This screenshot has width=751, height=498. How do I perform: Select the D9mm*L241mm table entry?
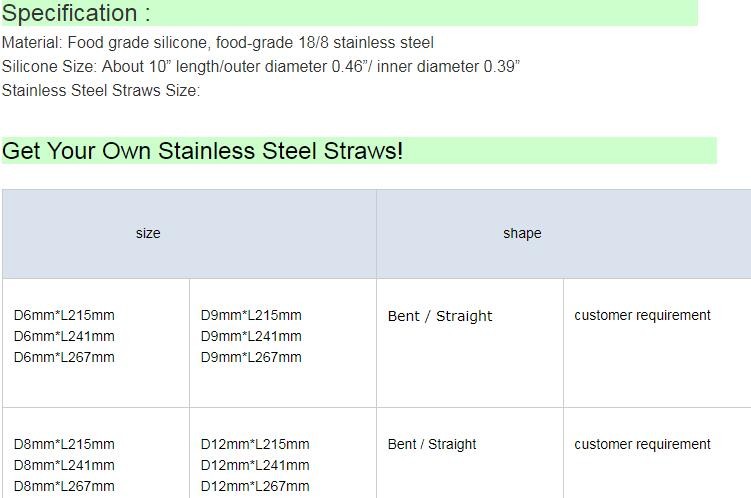(251, 336)
